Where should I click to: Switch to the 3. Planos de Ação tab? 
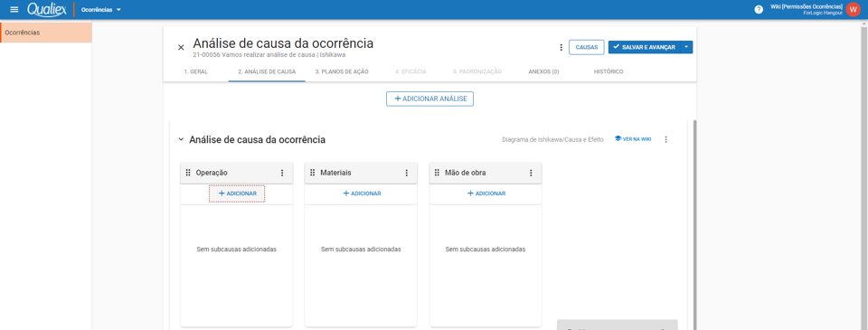click(x=342, y=72)
